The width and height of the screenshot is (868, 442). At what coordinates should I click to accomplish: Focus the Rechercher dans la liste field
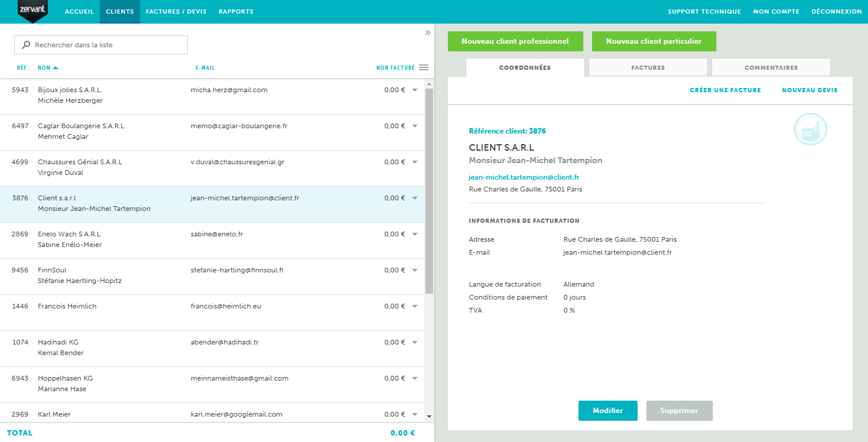pos(101,45)
